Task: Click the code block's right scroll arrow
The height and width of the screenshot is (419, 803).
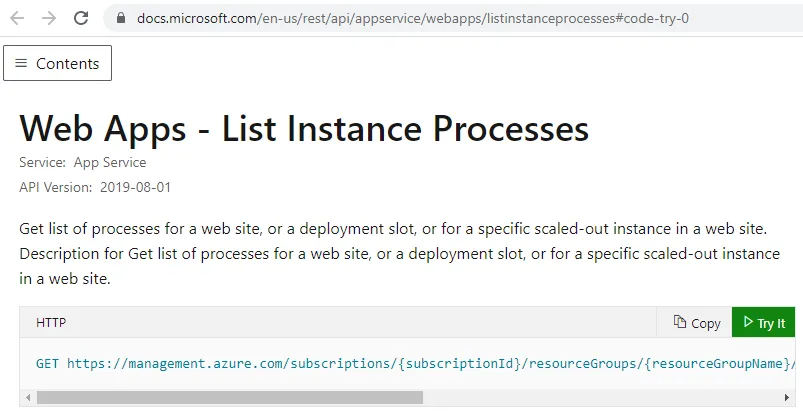Action: (x=787, y=397)
